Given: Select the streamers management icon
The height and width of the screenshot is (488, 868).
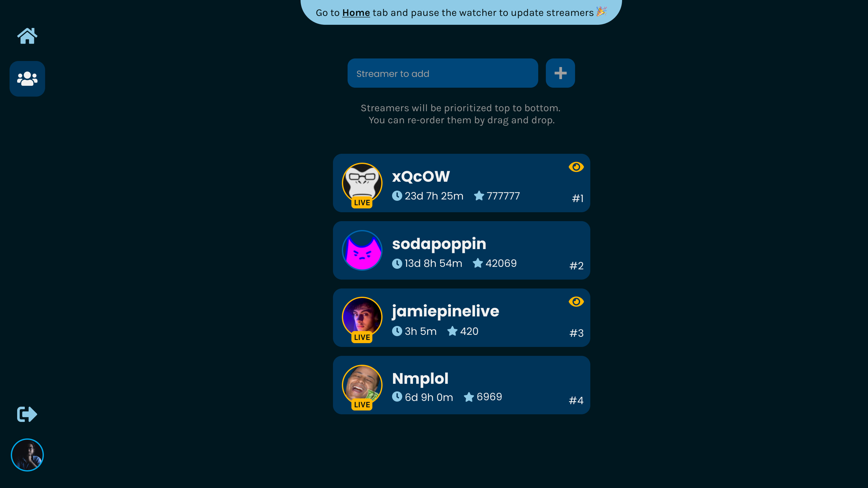Looking at the screenshot, I should pyautogui.click(x=27, y=78).
